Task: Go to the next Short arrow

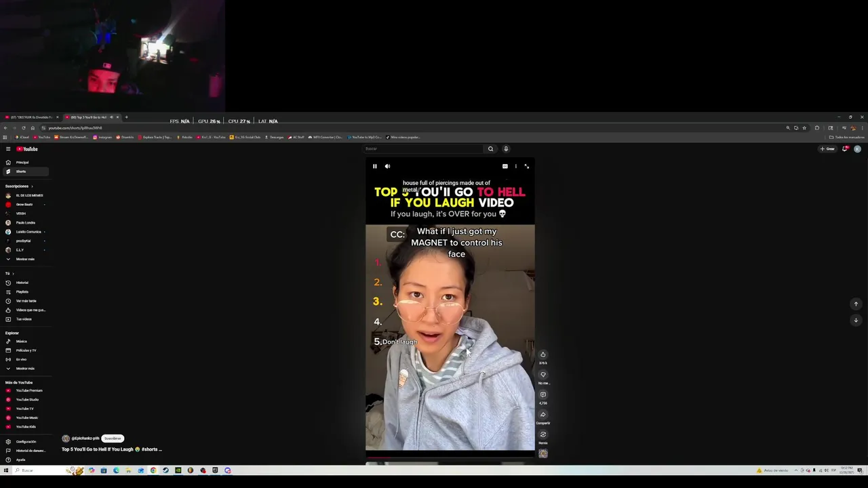Action: pos(856,320)
